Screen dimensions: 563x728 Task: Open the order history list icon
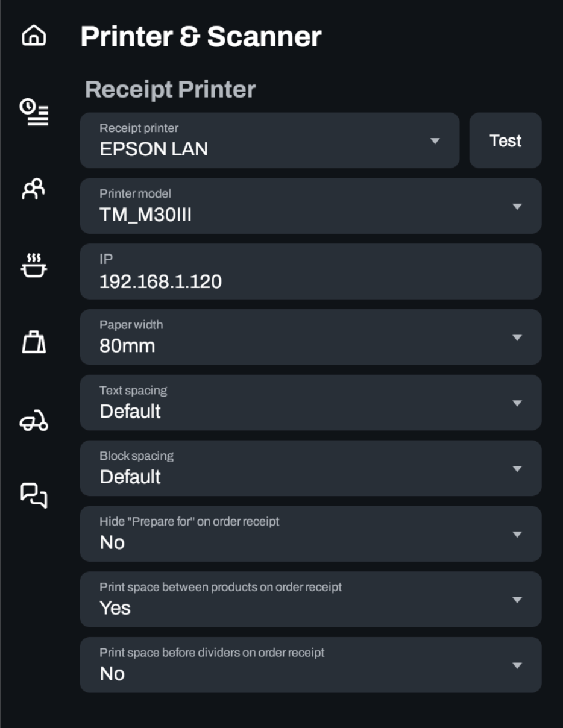pos(34,111)
